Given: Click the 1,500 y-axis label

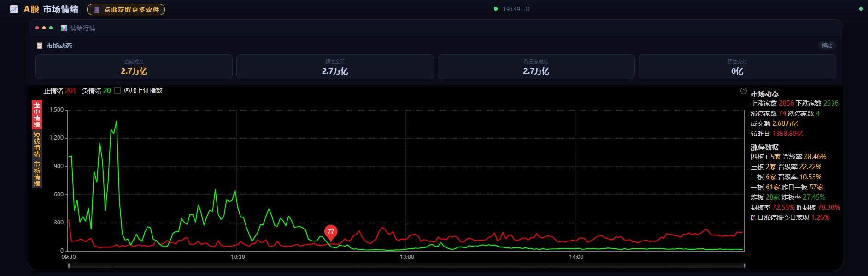Looking at the screenshot, I should tap(56, 110).
